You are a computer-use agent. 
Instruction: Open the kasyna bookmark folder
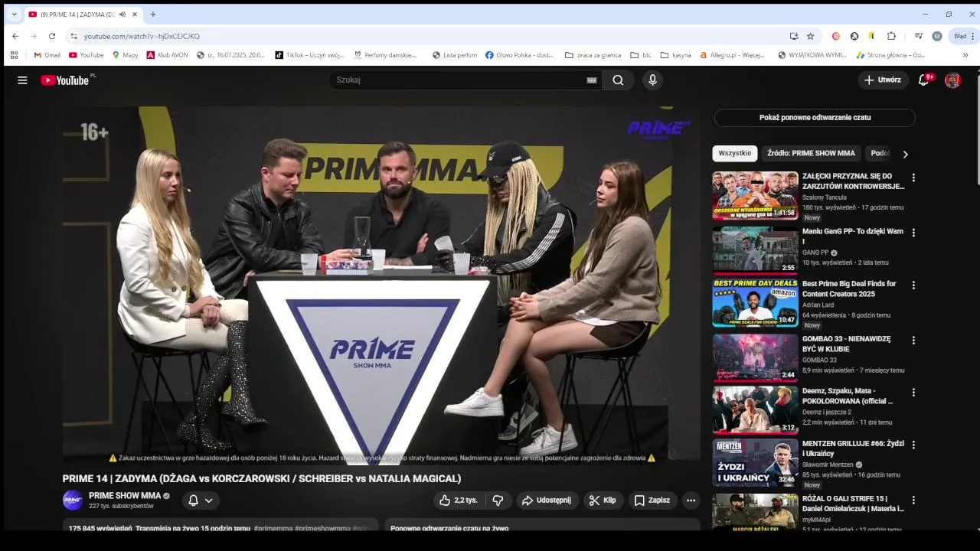click(x=675, y=55)
